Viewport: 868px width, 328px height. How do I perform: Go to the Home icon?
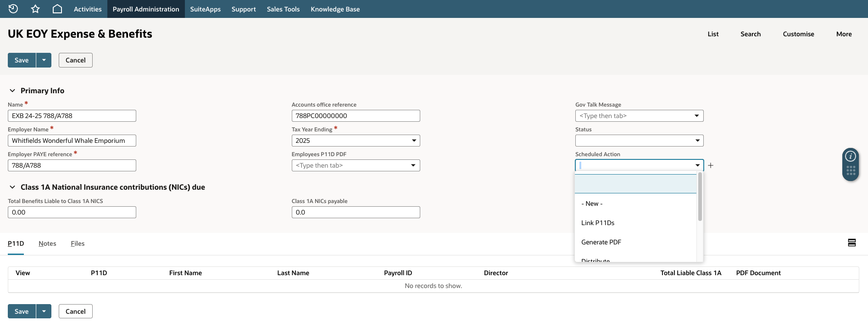57,9
